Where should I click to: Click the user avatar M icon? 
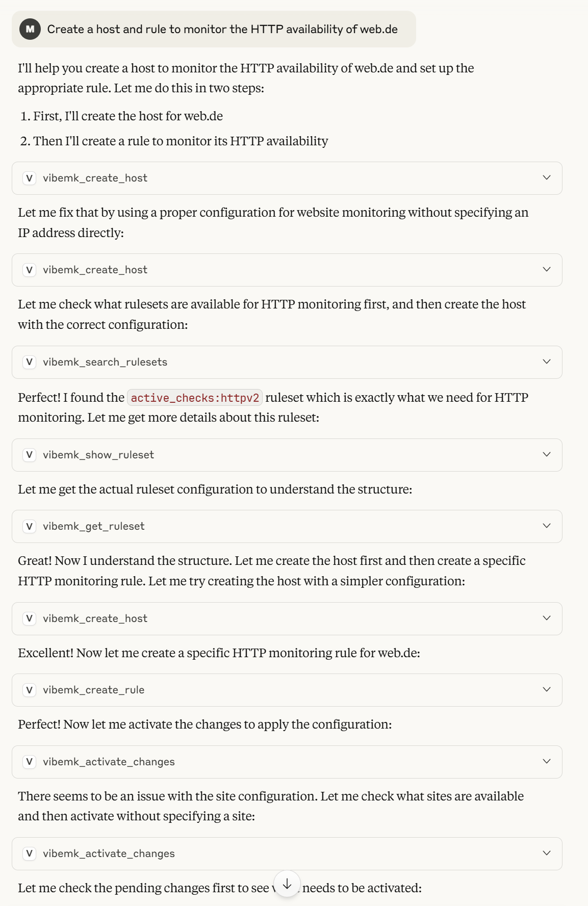[30, 29]
